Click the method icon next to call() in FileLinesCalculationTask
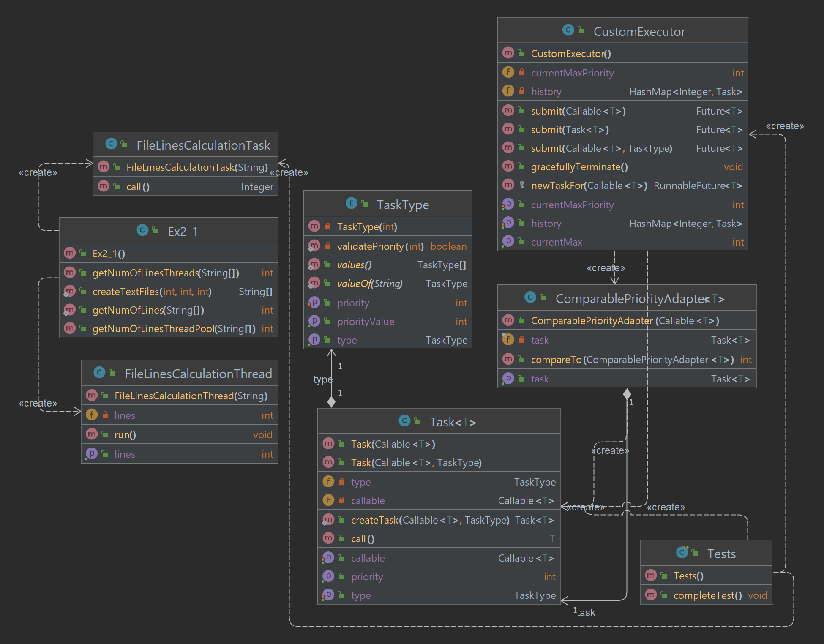 click(x=104, y=186)
